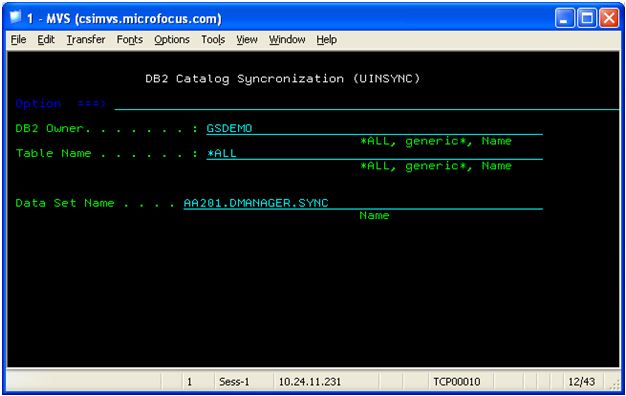Open the Window menu
Viewport: 626px width, 396px height.
(x=287, y=40)
